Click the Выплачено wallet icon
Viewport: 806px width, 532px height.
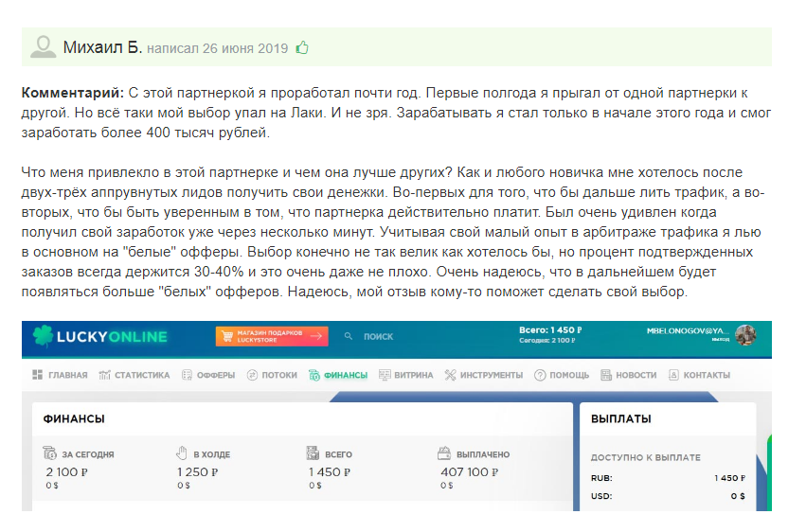[444, 453]
